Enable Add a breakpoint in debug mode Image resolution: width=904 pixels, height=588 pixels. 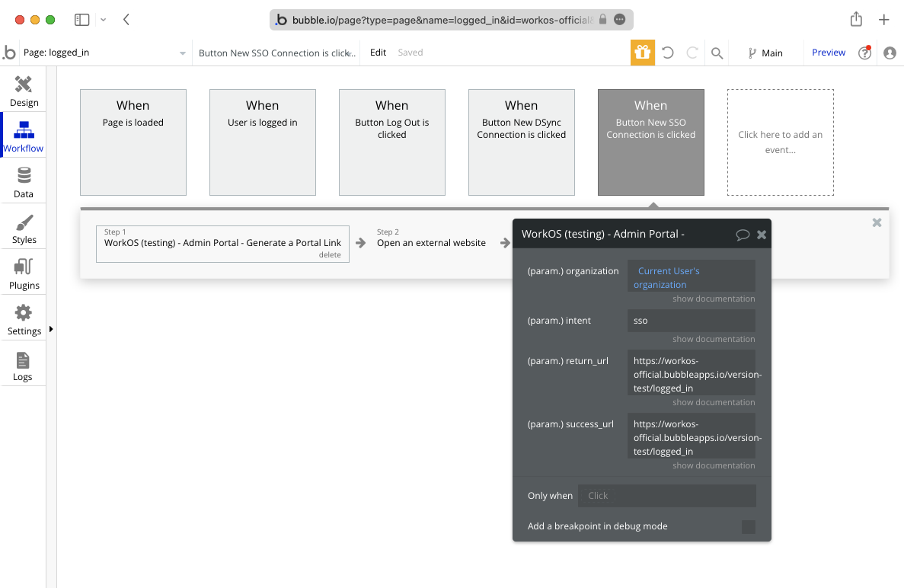click(748, 526)
